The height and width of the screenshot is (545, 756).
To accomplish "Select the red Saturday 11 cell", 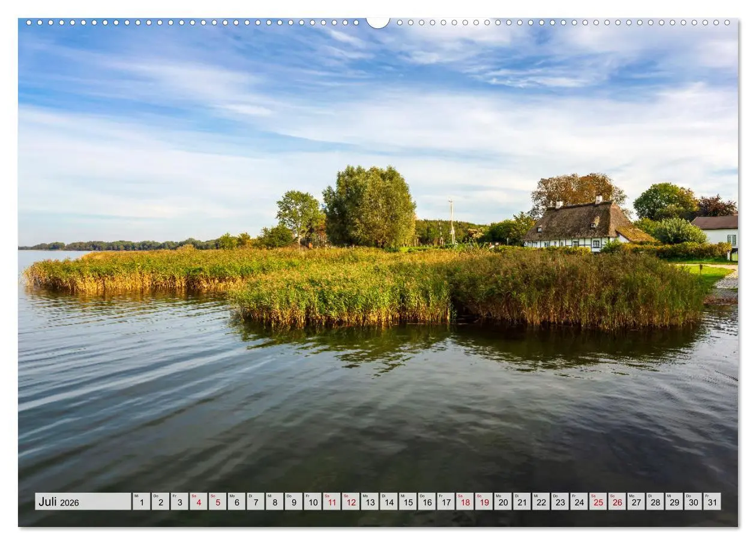I will (x=331, y=502).
